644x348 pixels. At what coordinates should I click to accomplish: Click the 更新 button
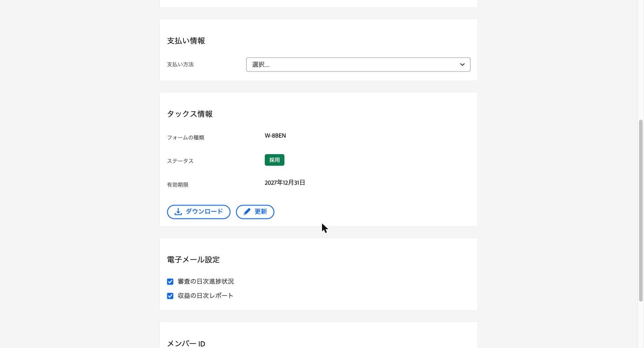point(255,212)
